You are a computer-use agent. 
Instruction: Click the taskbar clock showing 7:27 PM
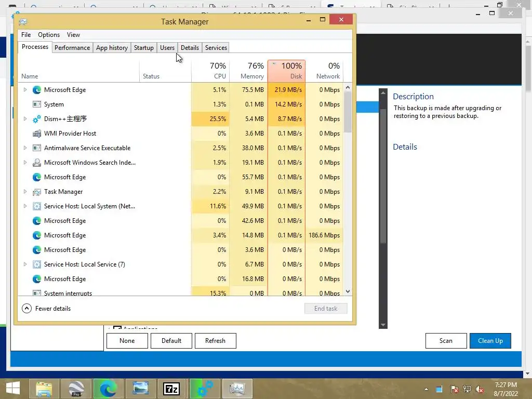(506, 389)
